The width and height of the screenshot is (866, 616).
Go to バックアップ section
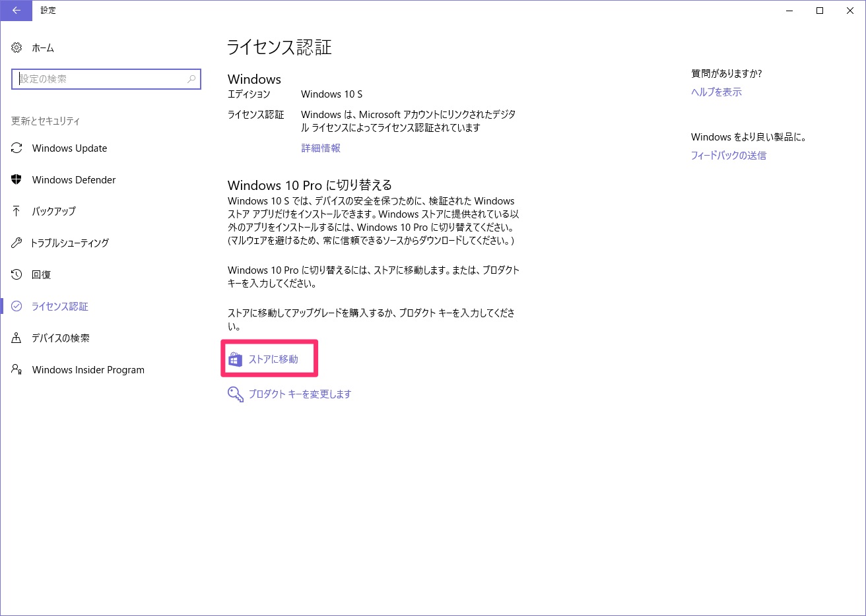point(53,211)
